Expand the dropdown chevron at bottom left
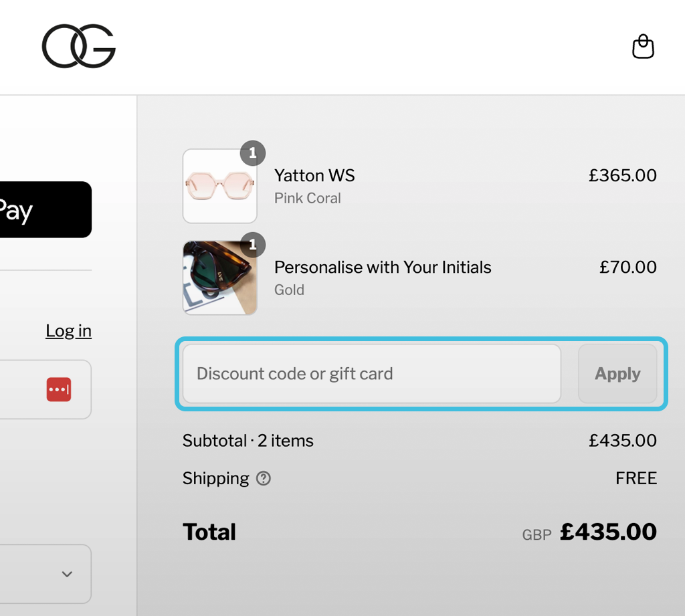Image resolution: width=685 pixels, height=616 pixels. 67,574
